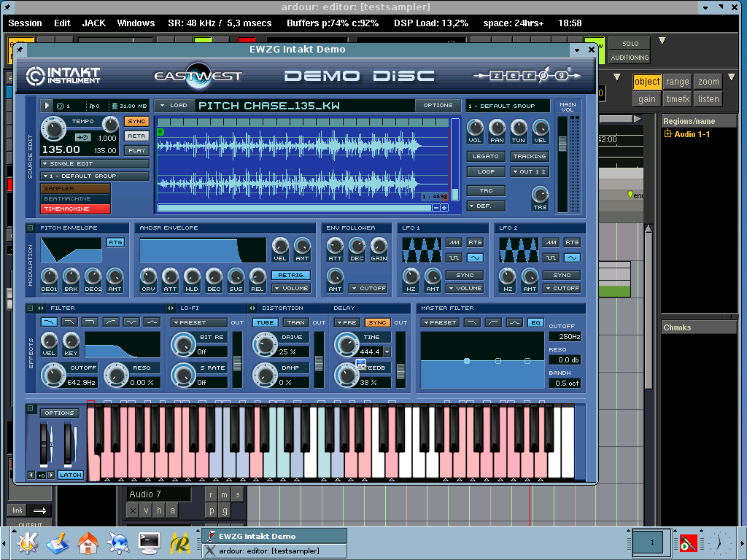Collapse the Modulation section with minus icon

tap(30, 227)
